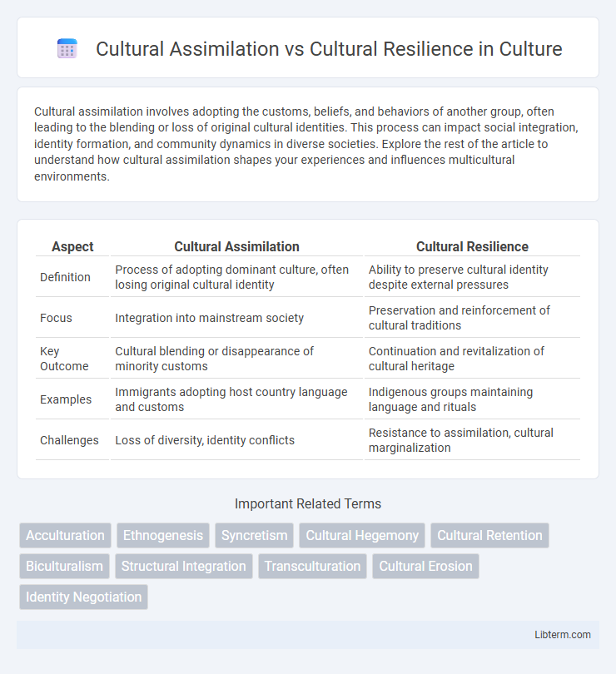The height and width of the screenshot is (674, 616).
Task: Select the Focus row label
Action: (56, 318)
